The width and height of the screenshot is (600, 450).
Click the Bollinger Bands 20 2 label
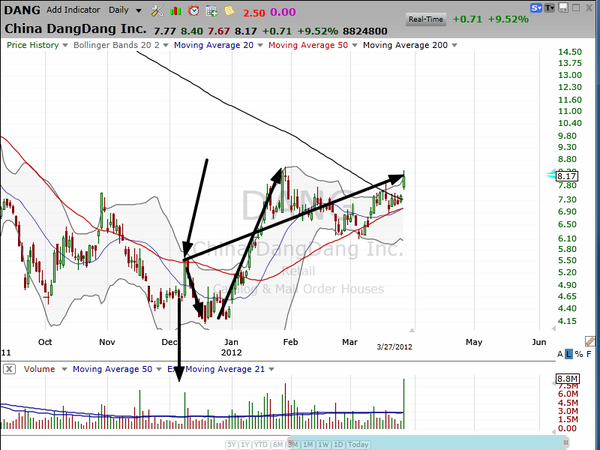[x=116, y=45]
